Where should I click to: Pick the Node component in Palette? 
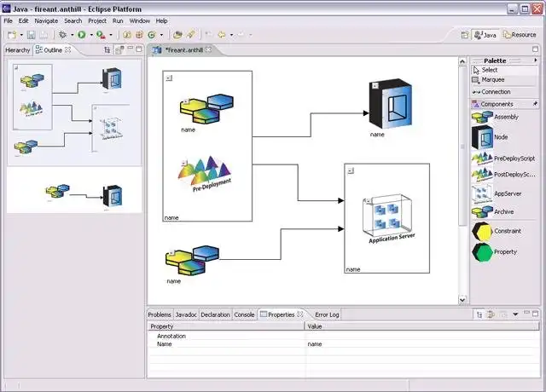pos(505,137)
